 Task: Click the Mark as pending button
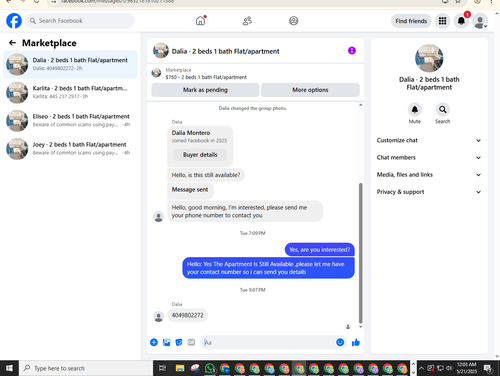click(205, 90)
